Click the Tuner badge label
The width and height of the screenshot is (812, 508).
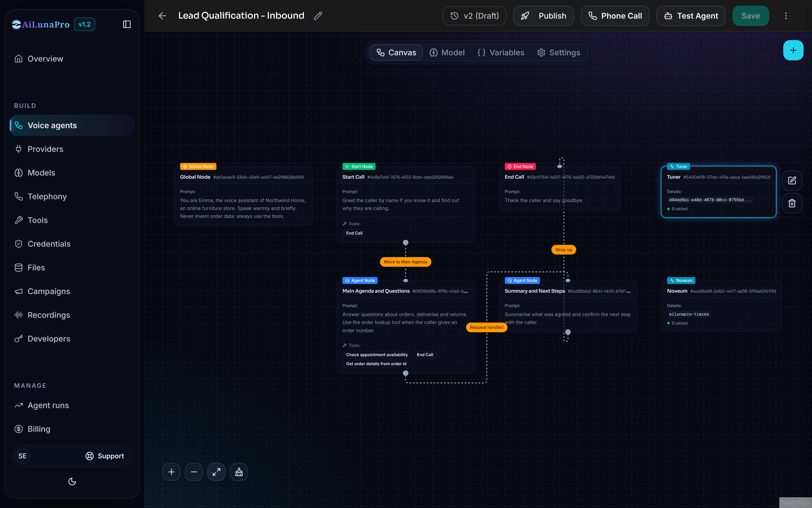(679, 166)
